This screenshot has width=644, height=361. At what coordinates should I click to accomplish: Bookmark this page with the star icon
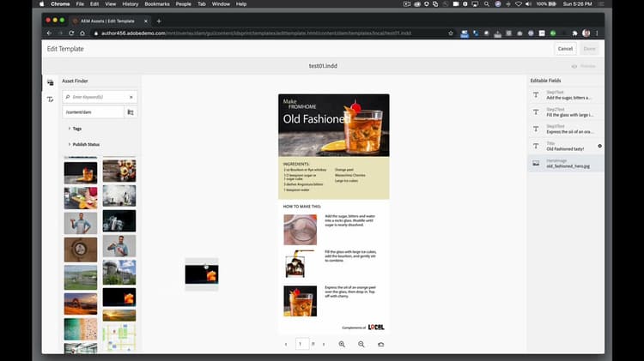pyautogui.click(x=451, y=33)
